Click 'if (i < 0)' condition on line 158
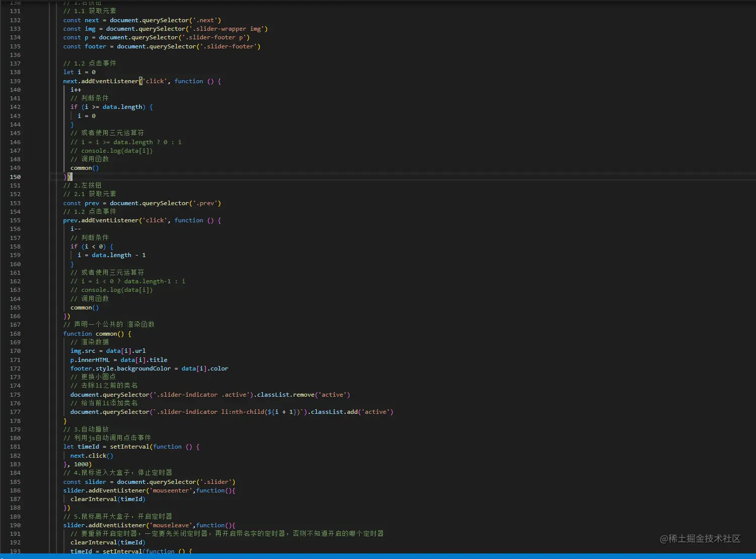Screen dimensions: 756x559 [88, 246]
